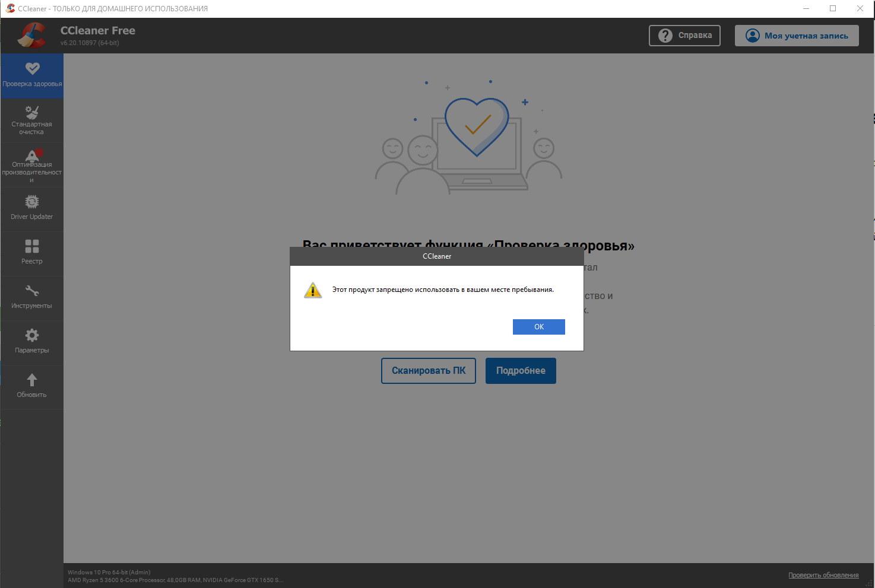This screenshot has width=875, height=588.
Task: Open the Проверка здоровья sidebar section
Action: (32, 75)
